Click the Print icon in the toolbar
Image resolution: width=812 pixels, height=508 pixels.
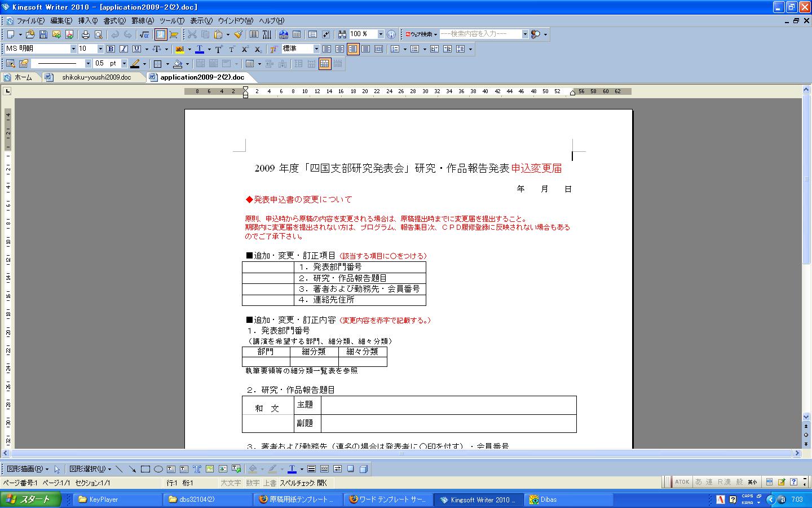coord(86,34)
